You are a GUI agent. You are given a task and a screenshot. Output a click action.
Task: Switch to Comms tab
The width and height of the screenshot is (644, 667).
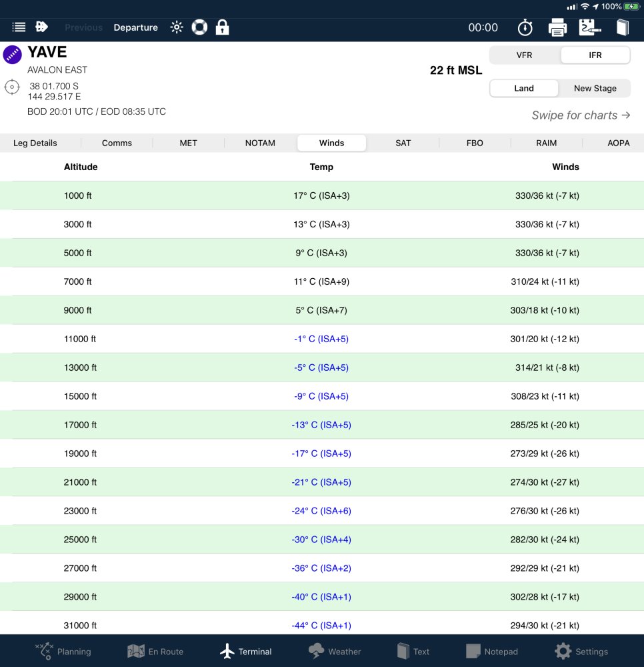pyautogui.click(x=117, y=143)
